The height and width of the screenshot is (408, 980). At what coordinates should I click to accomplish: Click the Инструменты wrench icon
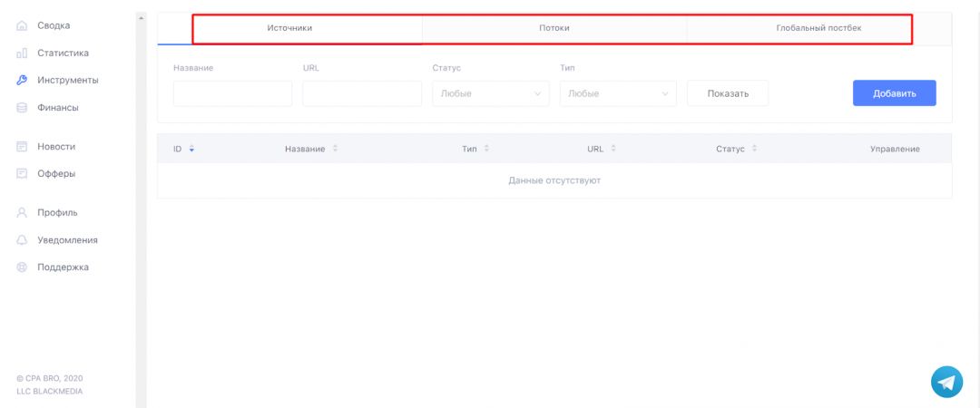[23, 81]
